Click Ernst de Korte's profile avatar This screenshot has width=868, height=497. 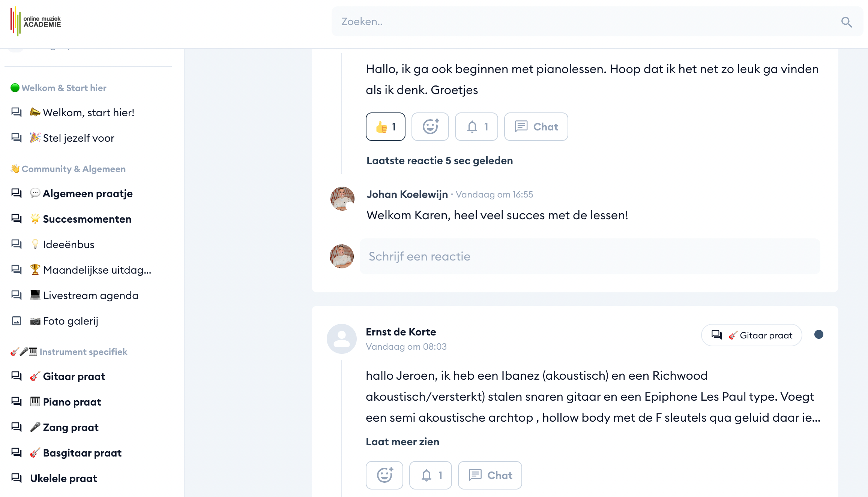(x=341, y=339)
